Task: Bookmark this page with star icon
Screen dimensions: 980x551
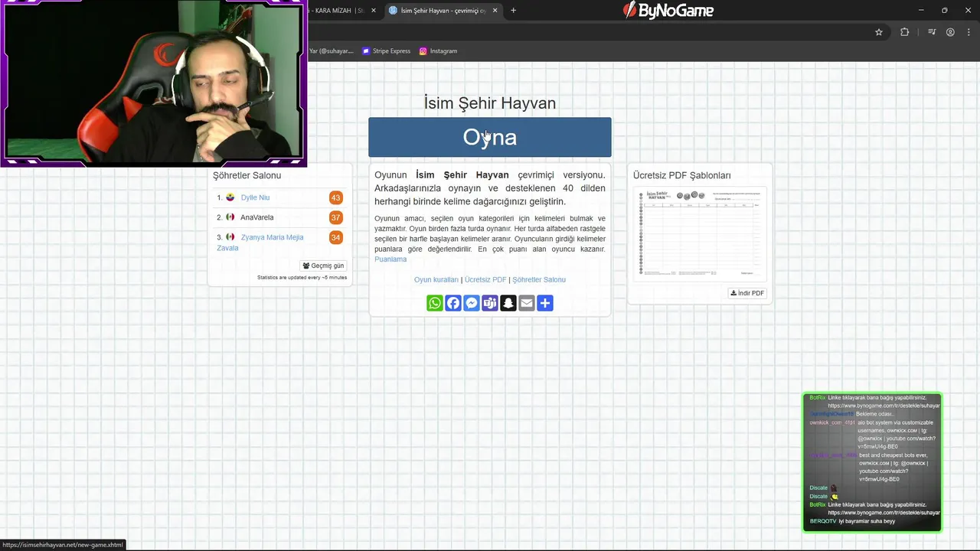Action: pos(879,32)
